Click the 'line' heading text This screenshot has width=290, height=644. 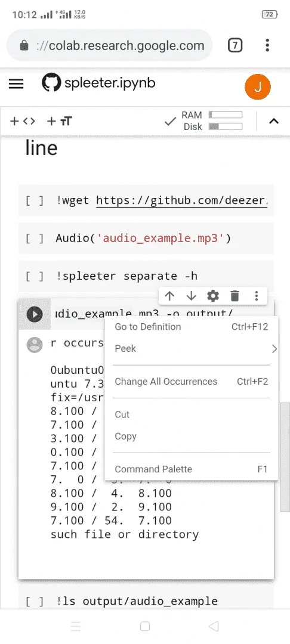click(41, 148)
